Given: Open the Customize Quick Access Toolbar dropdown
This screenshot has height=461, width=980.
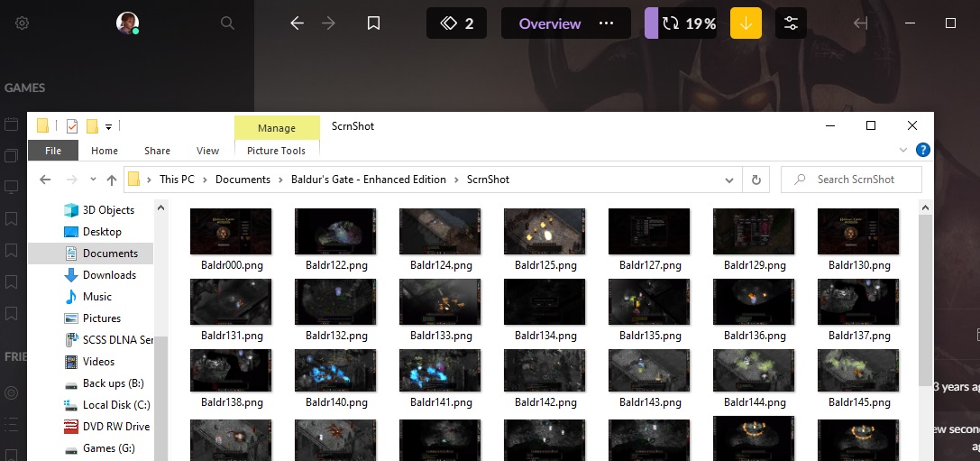Looking at the screenshot, I should [108, 127].
